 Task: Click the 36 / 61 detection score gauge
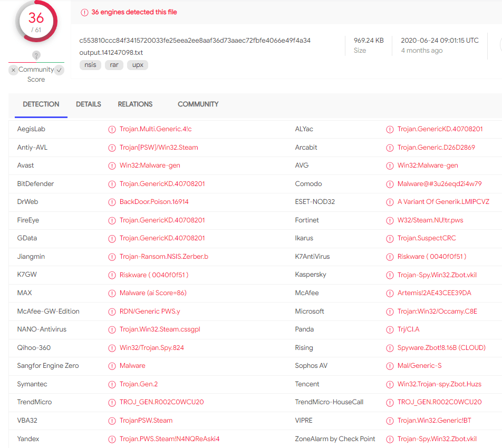(x=36, y=22)
